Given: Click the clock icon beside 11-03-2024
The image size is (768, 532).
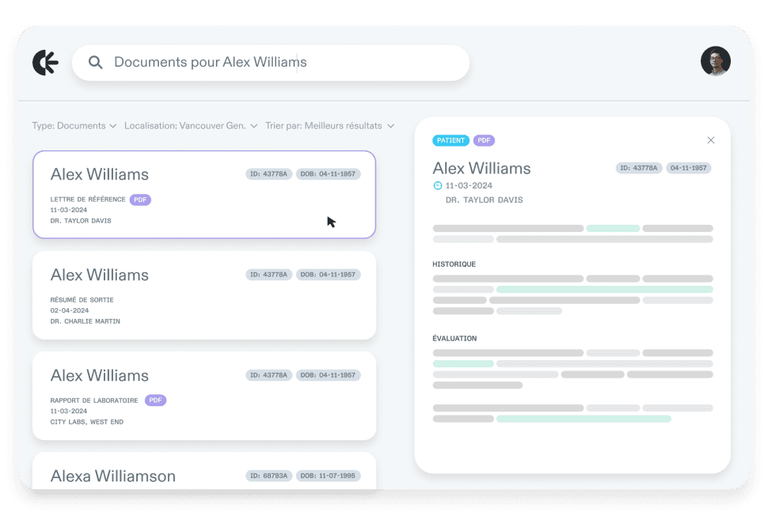Looking at the screenshot, I should point(438,186).
